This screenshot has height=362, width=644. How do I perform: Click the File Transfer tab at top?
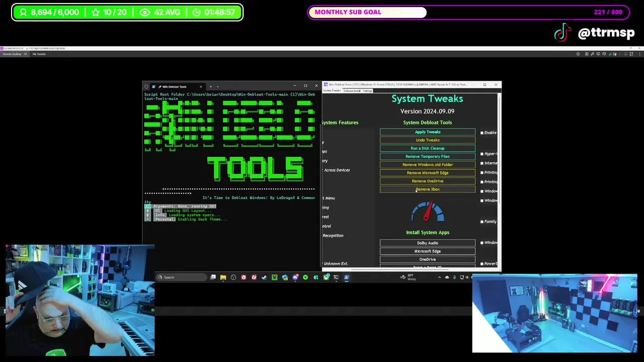tap(39, 54)
